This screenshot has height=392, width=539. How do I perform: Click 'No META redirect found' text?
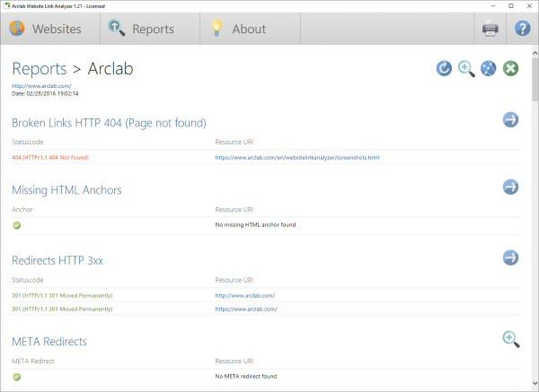click(246, 376)
